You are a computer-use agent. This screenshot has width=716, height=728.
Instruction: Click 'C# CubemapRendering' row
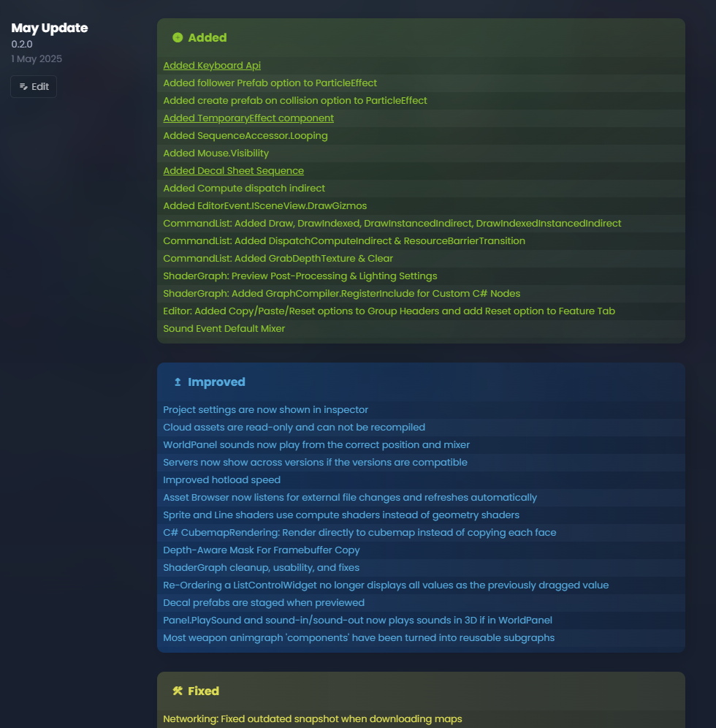(421, 533)
